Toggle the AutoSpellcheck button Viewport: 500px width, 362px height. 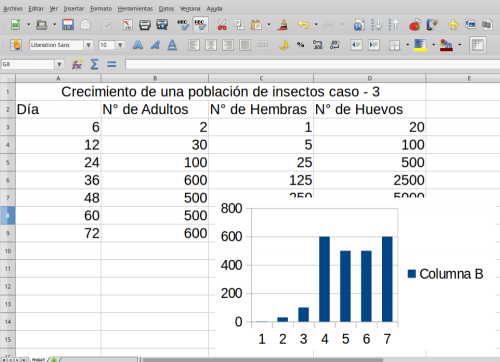click(x=200, y=25)
